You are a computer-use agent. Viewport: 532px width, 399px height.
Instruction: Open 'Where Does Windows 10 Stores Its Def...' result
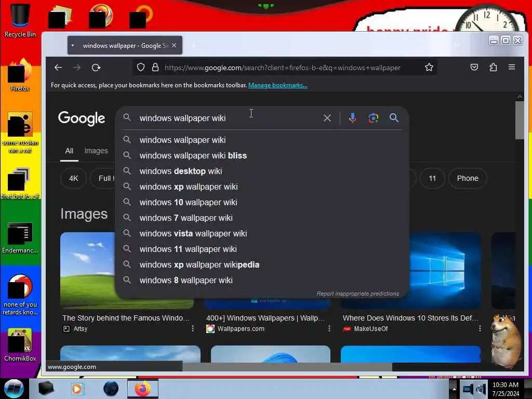click(410, 318)
